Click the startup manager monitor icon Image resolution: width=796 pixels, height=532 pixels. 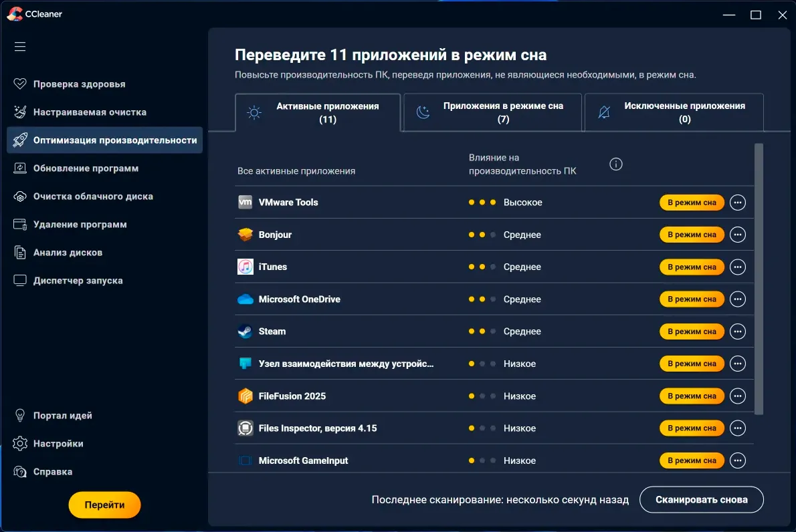(x=20, y=281)
